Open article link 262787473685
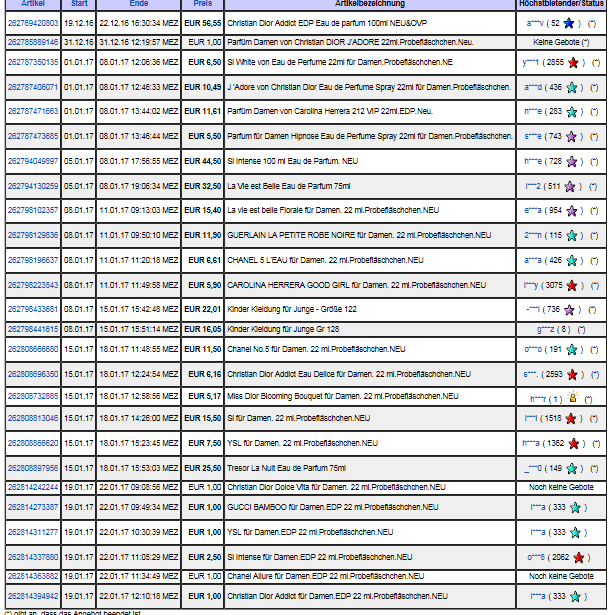This screenshot has width=610, height=615. pos(33,136)
